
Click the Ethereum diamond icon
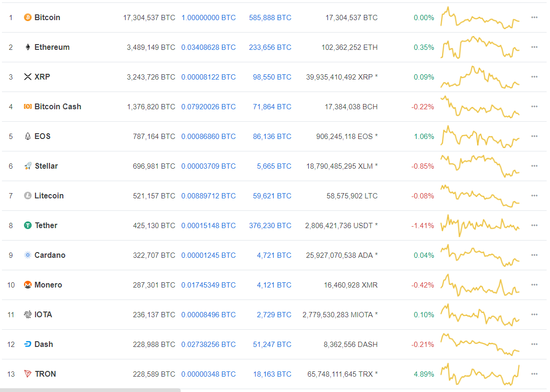click(x=28, y=47)
